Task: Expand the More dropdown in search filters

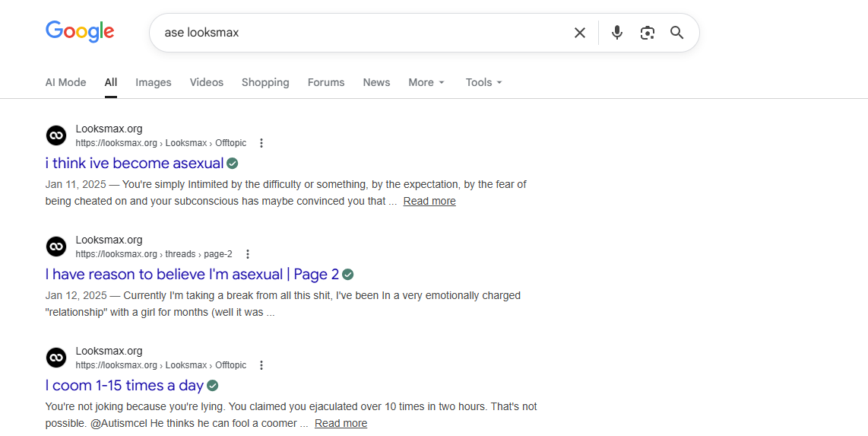Action: [x=426, y=82]
